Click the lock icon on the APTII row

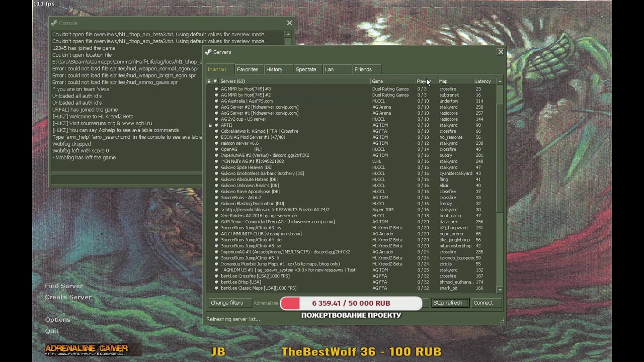pos(210,125)
